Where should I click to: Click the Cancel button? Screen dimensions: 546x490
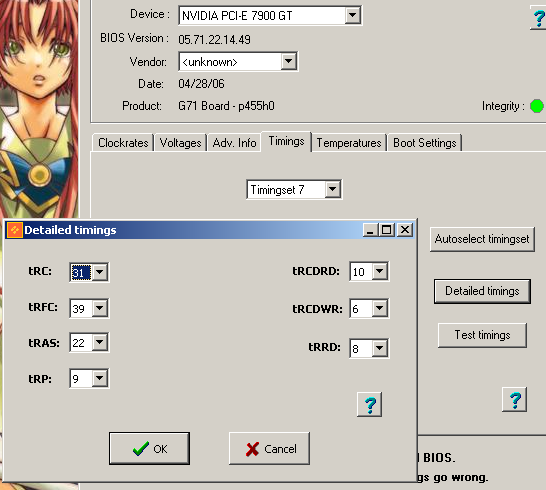click(x=269, y=449)
